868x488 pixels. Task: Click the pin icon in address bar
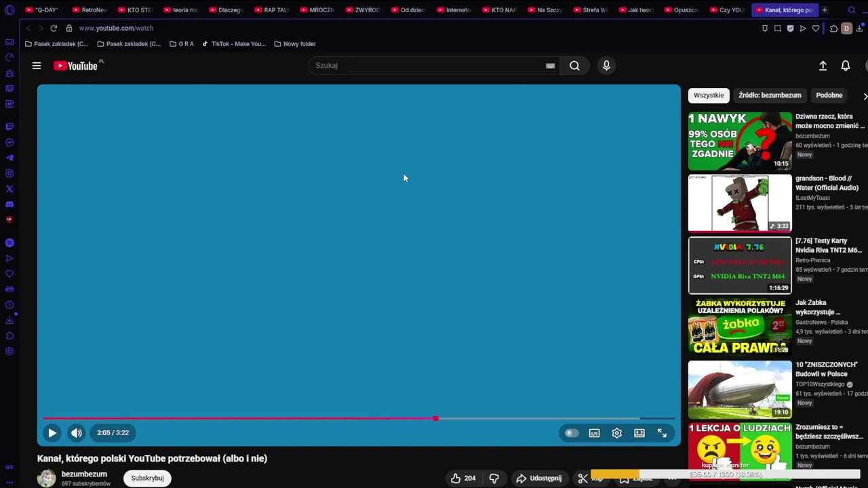coord(765,28)
